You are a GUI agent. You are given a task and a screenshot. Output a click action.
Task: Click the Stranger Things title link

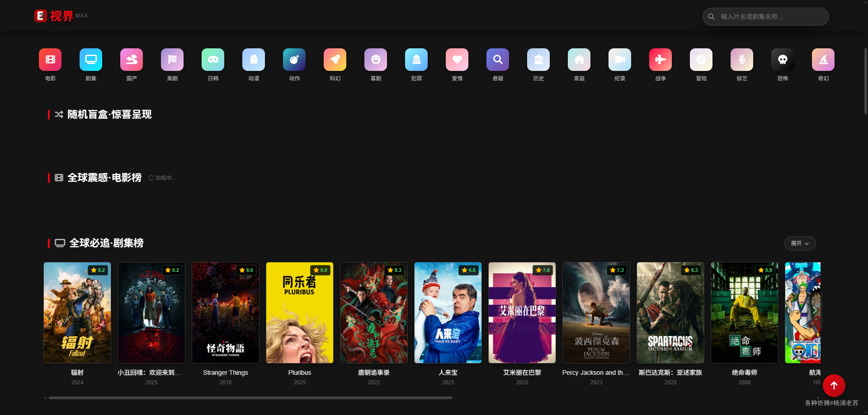(226, 373)
